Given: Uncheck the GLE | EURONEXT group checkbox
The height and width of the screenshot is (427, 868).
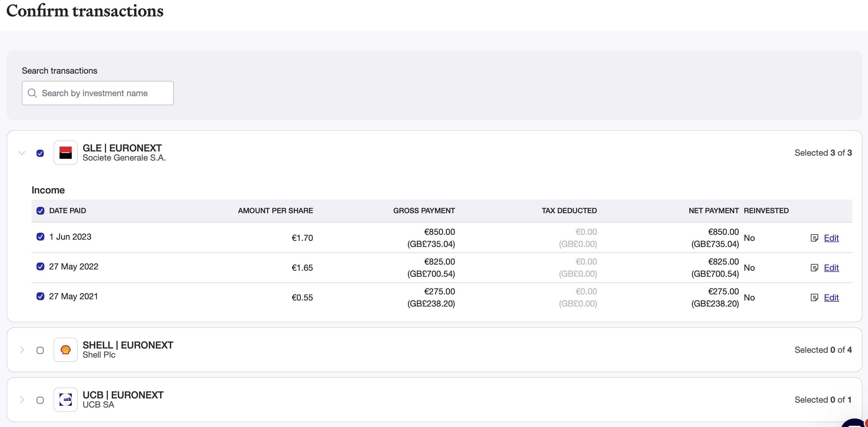Looking at the screenshot, I should click(x=40, y=154).
